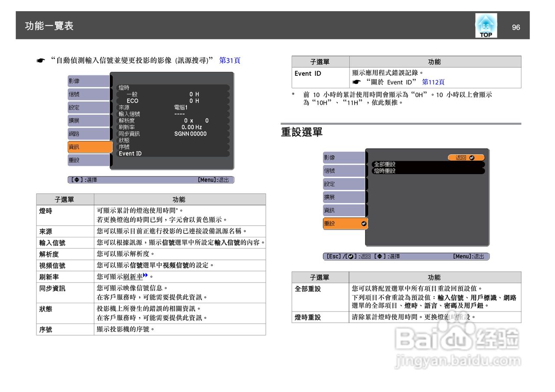Choose 全部重設 in the reset menu
This screenshot has width=555, height=392.
point(428,164)
